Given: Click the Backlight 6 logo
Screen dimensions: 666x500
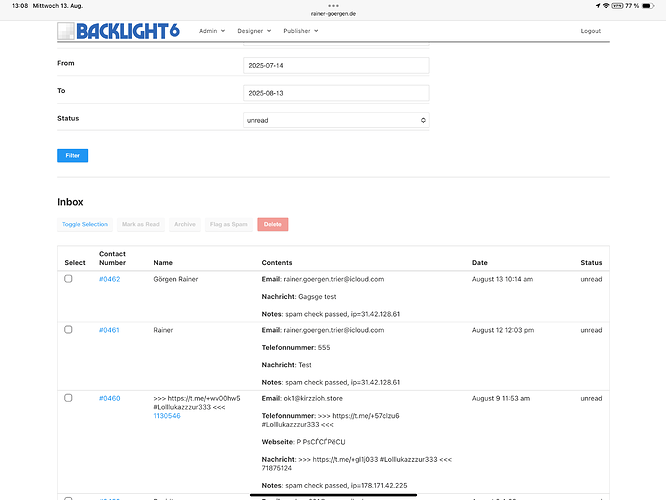Looking at the screenshot, I should (119, 31).
